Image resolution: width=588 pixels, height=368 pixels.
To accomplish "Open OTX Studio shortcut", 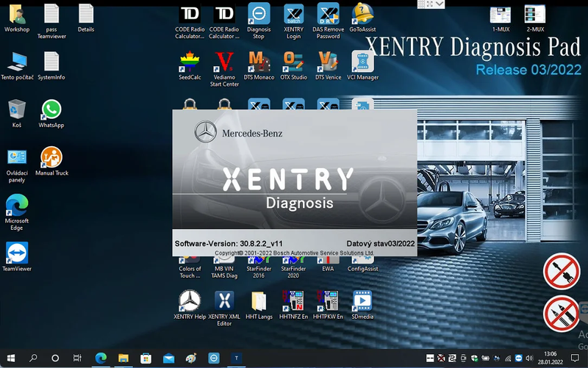I will [293, 66].
